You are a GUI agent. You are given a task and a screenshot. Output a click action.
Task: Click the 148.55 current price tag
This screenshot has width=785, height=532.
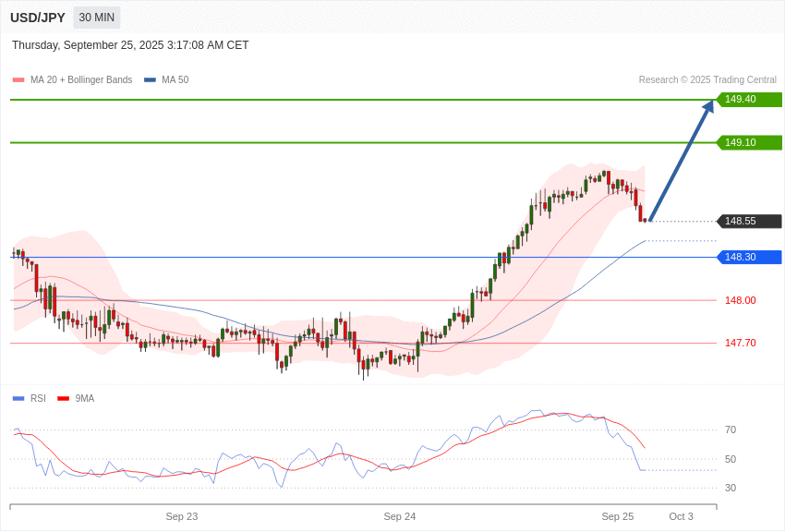(x=749, y=222)
